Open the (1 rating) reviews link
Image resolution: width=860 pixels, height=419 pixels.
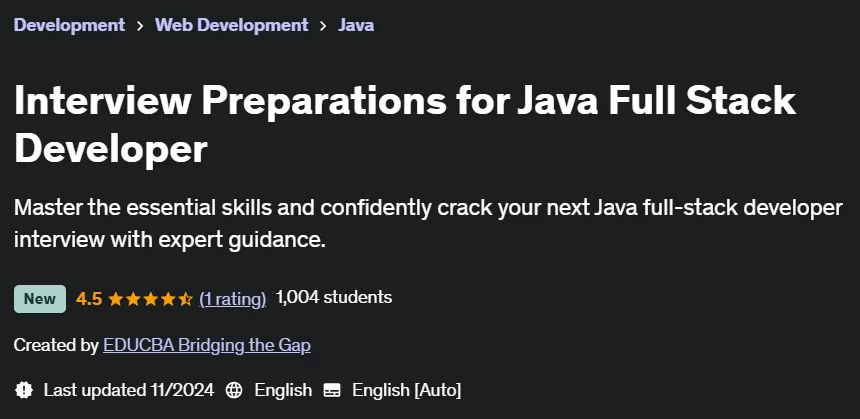click(233, 298)
